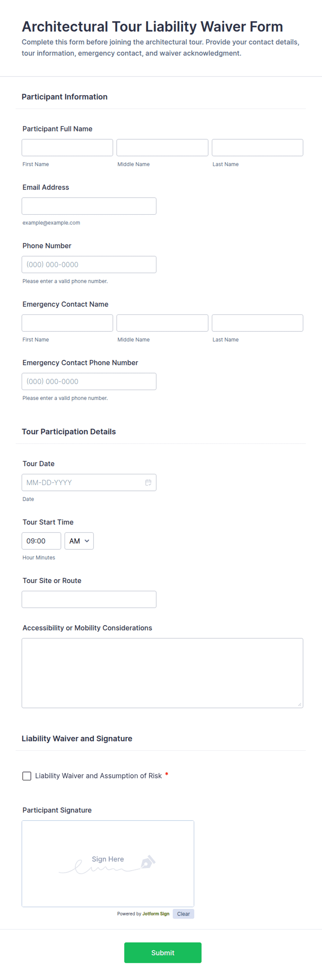Select the Participant Last Name field
This screenshot has height=980, width=322.
[x=257, y=148]
